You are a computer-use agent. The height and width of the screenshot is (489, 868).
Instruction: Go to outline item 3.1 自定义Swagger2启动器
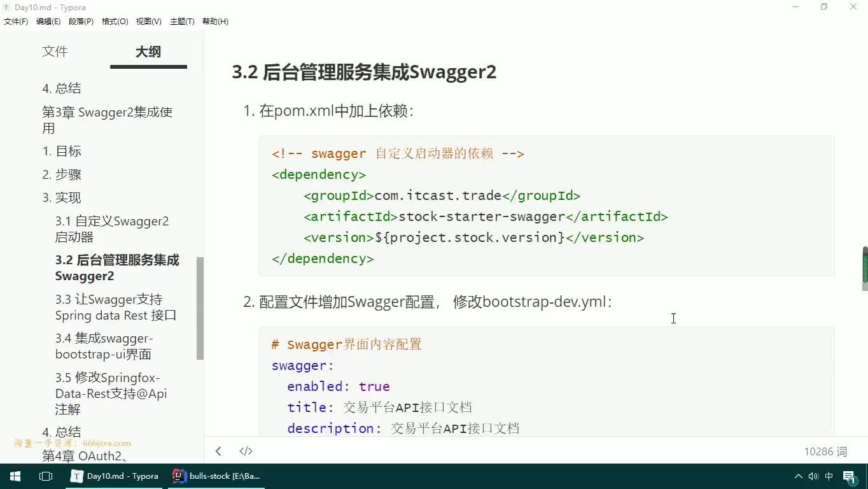(x=112, y=229)
